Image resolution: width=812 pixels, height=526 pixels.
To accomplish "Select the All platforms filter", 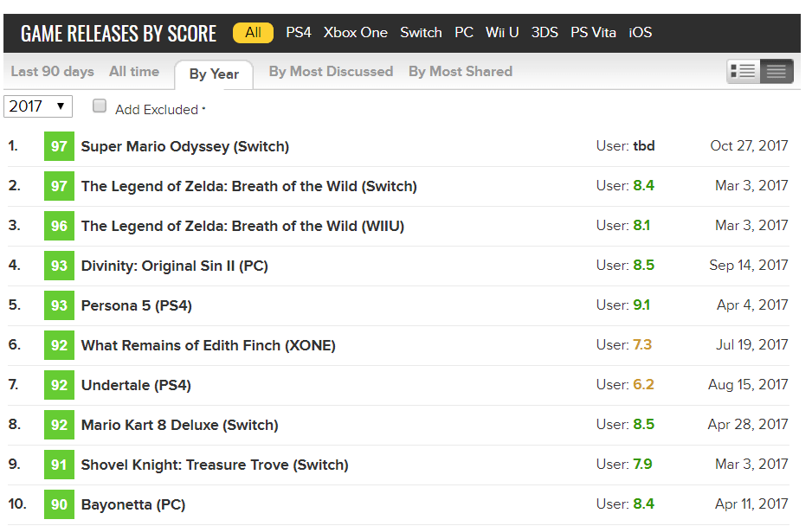I will point(254,33).
